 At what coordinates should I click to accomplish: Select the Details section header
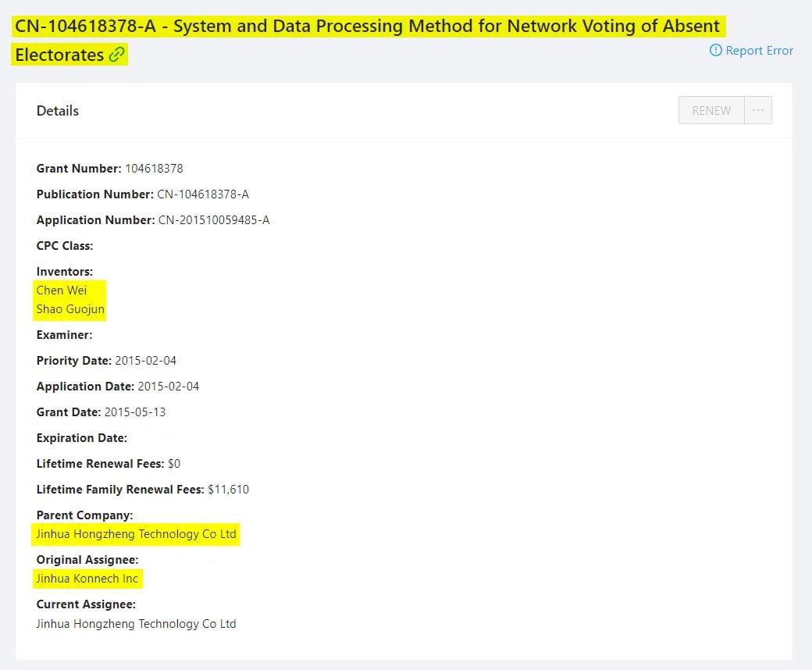(x=58, y=111)
